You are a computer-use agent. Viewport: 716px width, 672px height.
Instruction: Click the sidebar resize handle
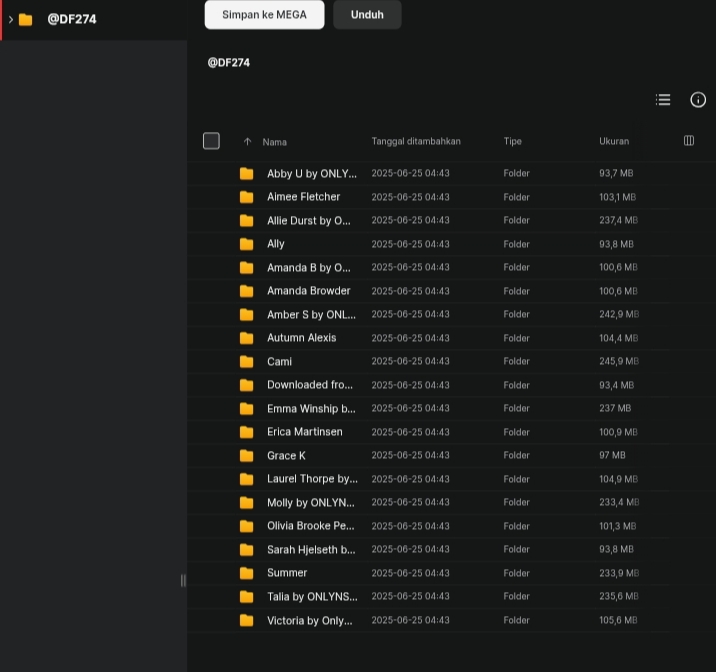(x=183, y=580)
